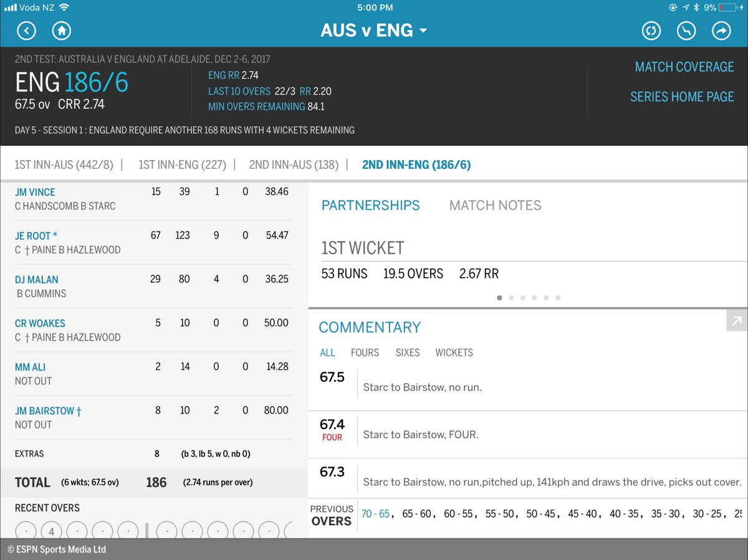Filter commentary by FOURS
The width and height of the screenshot is (748, 560).
tap(365, 353)
